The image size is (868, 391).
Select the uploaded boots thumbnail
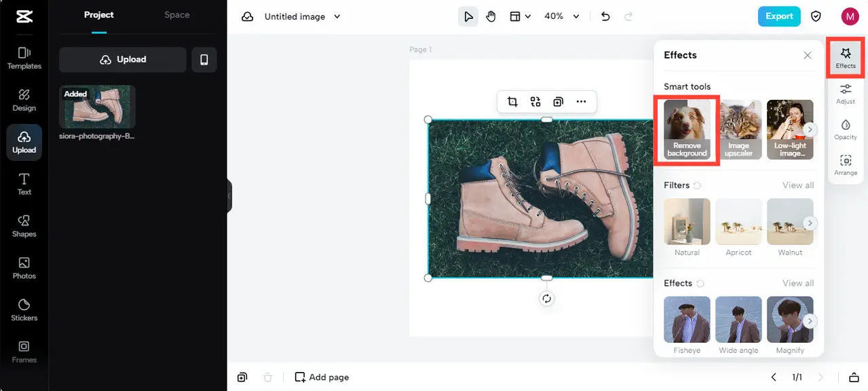[97, 107]
